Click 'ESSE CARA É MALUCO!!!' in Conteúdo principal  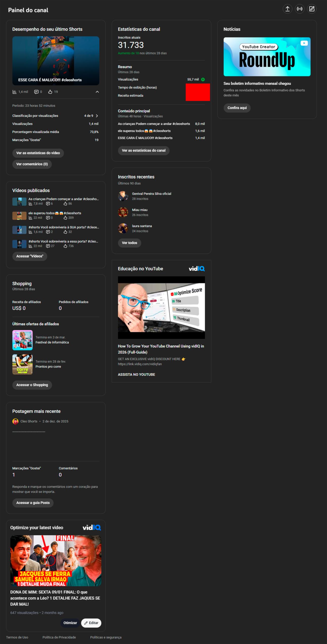(145, 138)
